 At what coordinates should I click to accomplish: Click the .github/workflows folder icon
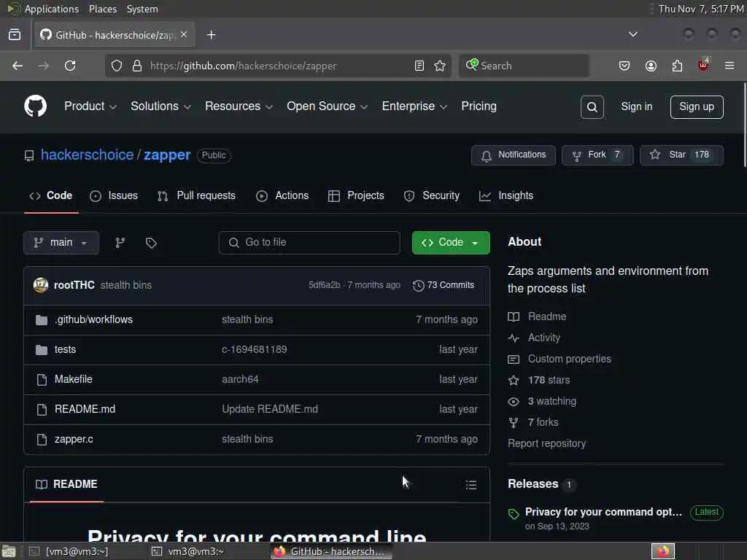42,320
